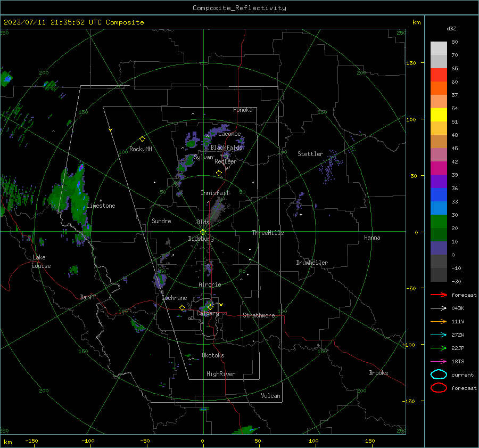
Task: Click the purple 39 dBZ color swatch
Action: pyautogui.click(x=439, y=181)
